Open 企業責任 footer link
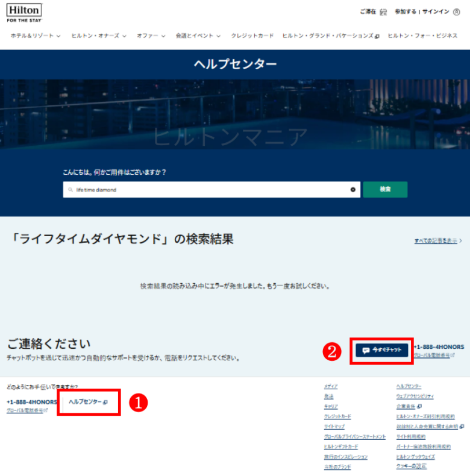Image resolution: width=470 pixels, height=476 pixels. click(x=406, y=406)
